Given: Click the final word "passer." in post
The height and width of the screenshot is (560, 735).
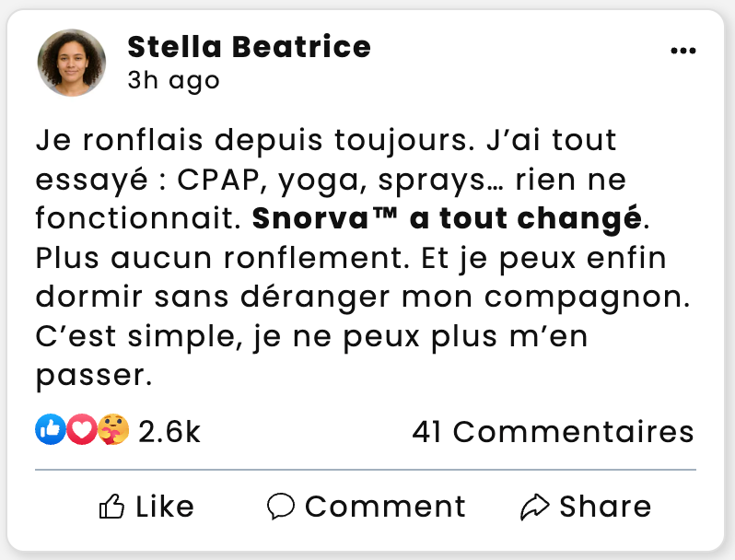Looking at the screenshot, I should click(92, 377).
